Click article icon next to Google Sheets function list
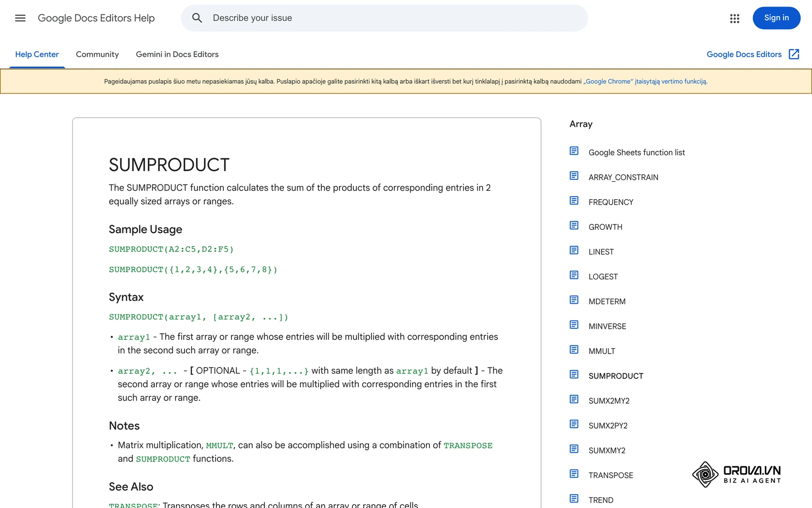The width and height of the screenshot is (812, 508). pos(574,151)
